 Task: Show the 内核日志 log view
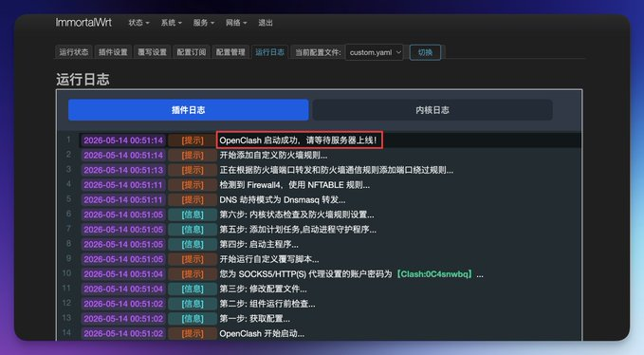click(432, 110)
